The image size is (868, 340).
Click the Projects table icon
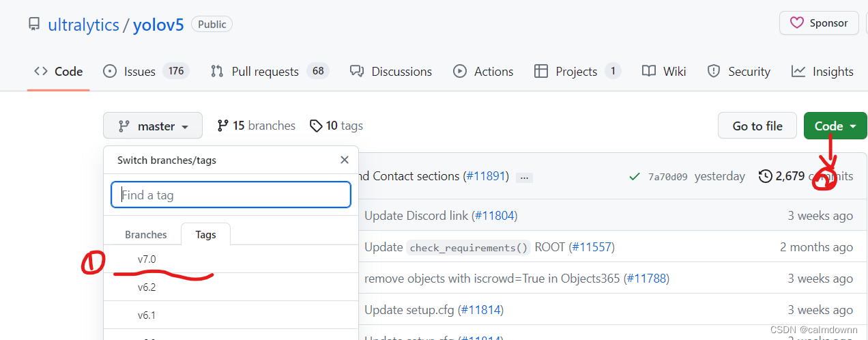(541, 71)
